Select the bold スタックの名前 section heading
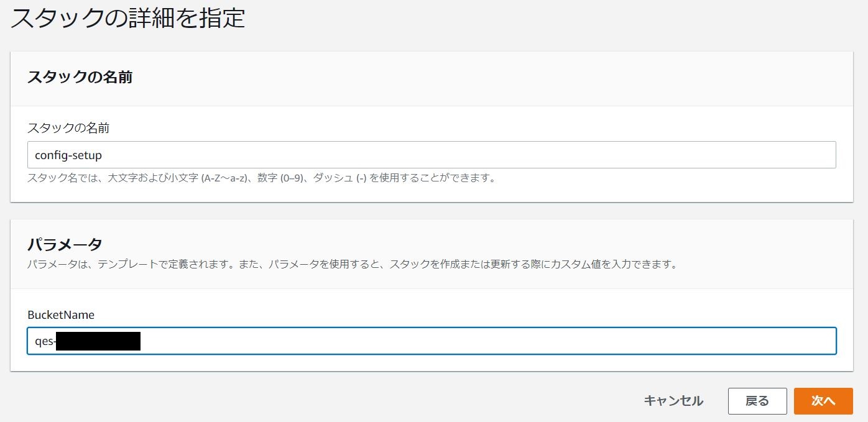Image resolution: width=868 pixels, height=422 pixels. coord(80,78)
